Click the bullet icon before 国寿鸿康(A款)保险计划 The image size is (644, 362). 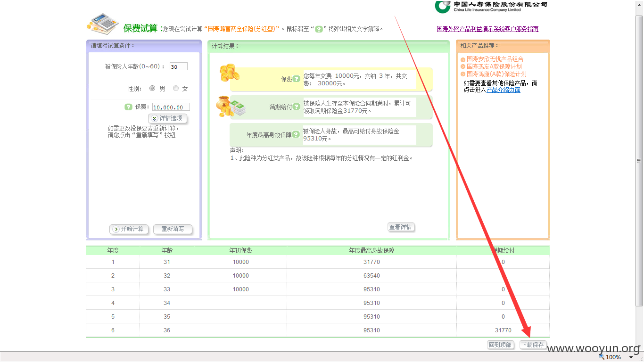(463, 74)
